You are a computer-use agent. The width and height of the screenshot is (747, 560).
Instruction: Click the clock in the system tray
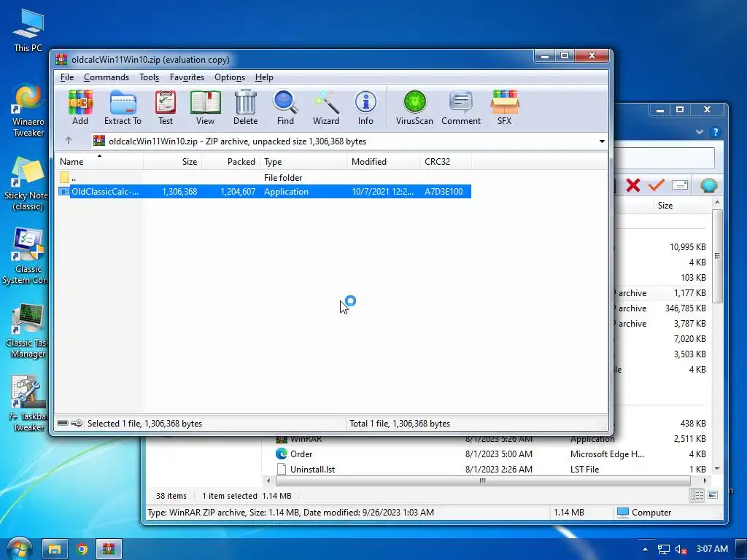pos(712,549)
